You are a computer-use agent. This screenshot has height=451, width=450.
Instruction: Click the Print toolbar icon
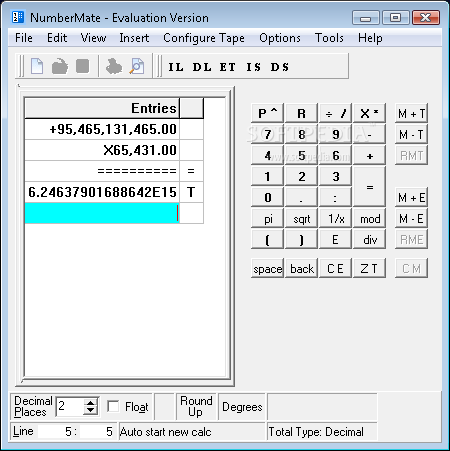pos(114,66)
